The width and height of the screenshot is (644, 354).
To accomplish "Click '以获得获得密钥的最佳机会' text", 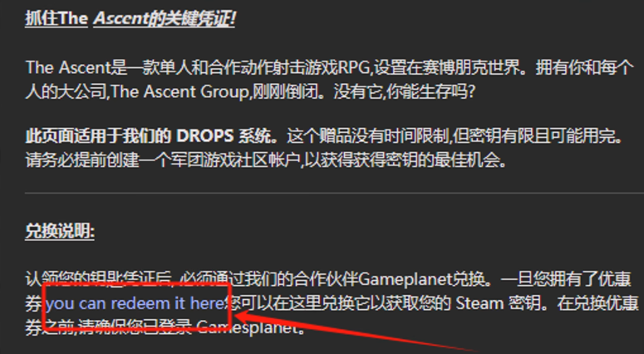I will tap(405, 160).
